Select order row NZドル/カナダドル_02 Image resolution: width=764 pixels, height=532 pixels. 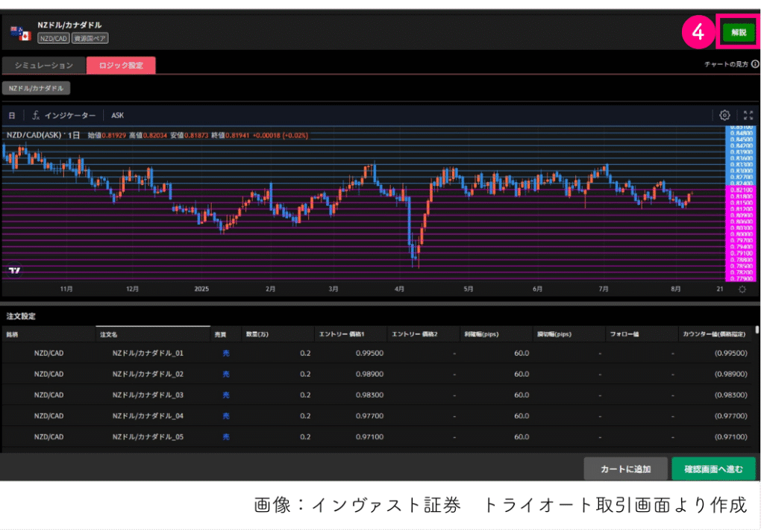[x=377, y=374]
